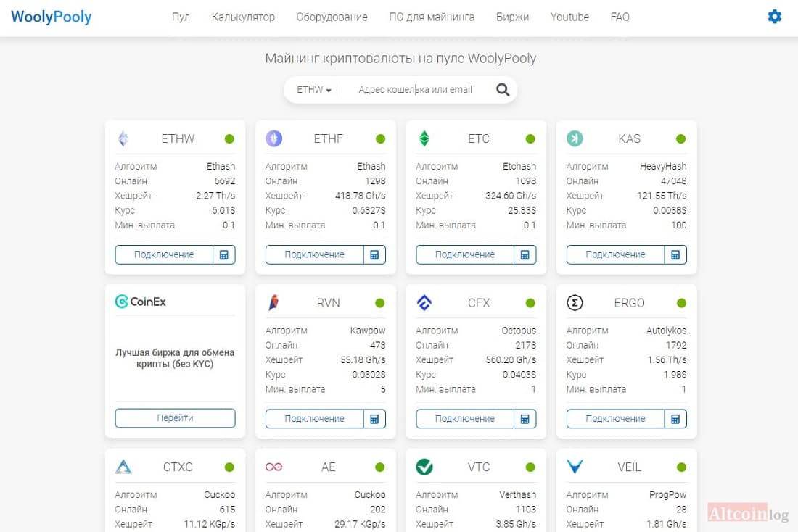Click the CoinEx exchange logo

pos(141,302)
